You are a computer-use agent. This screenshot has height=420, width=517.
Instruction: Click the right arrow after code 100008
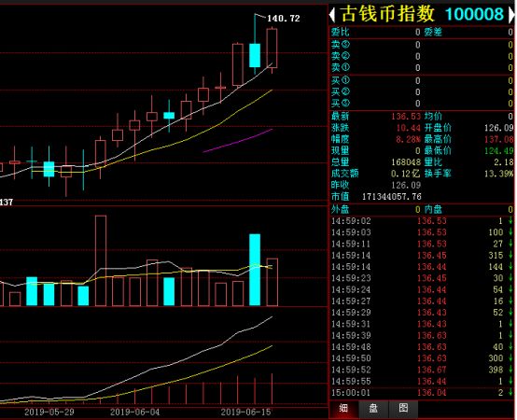[x=511, y=15]
